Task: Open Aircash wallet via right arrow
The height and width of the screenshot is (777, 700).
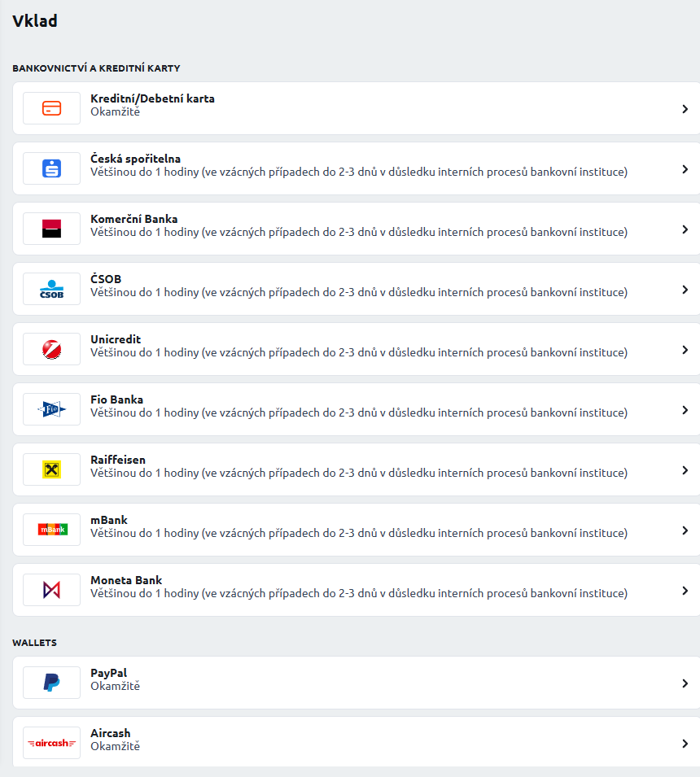Action: (685, 744)
